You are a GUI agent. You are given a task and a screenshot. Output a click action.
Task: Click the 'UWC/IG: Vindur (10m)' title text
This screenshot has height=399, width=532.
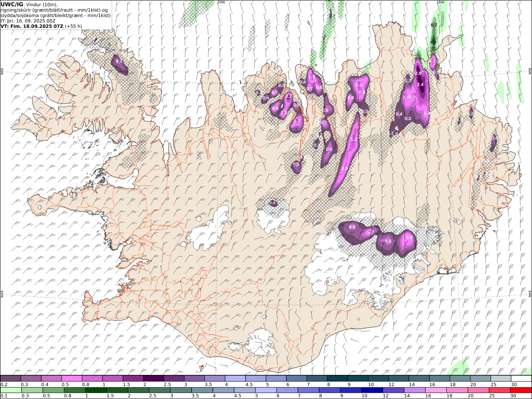[x=29, y=4]
